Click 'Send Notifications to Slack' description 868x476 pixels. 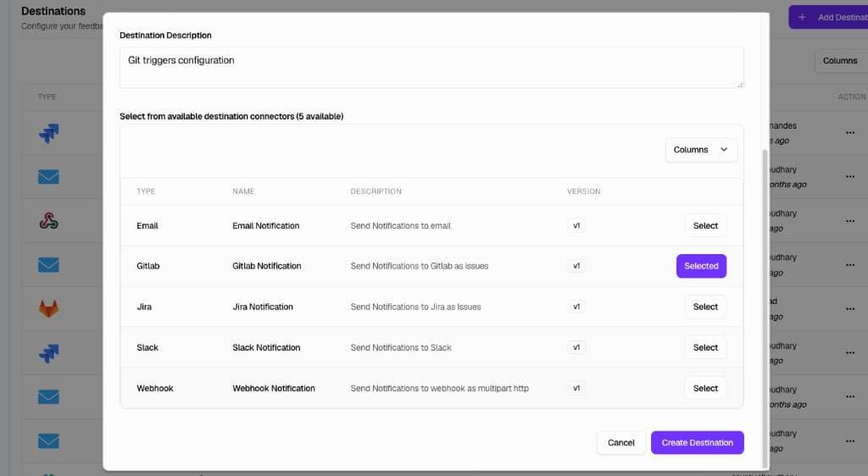click(x=401, y=348)
